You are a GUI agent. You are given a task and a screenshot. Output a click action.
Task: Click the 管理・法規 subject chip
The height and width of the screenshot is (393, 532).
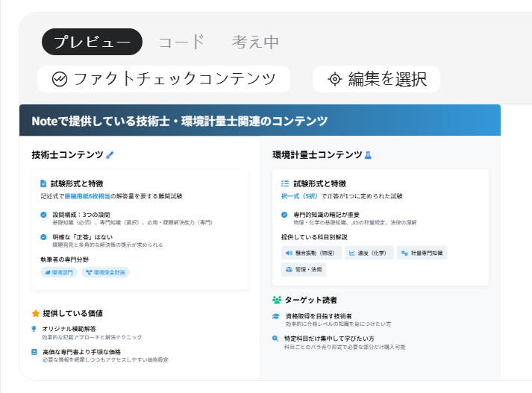[304, 269]
